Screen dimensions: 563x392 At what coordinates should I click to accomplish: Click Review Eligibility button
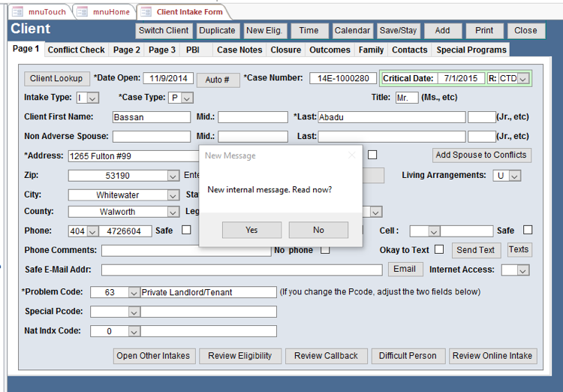(x=240, y=356)
